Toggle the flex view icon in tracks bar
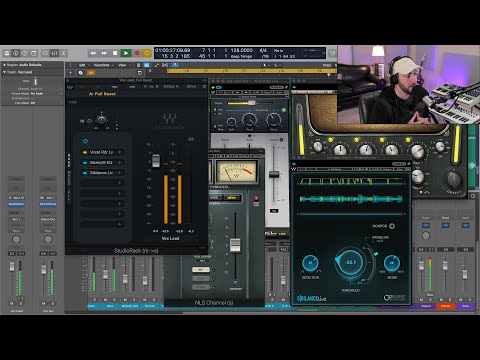480x360 pixels. pyautogui.click(x=165, y=65)
